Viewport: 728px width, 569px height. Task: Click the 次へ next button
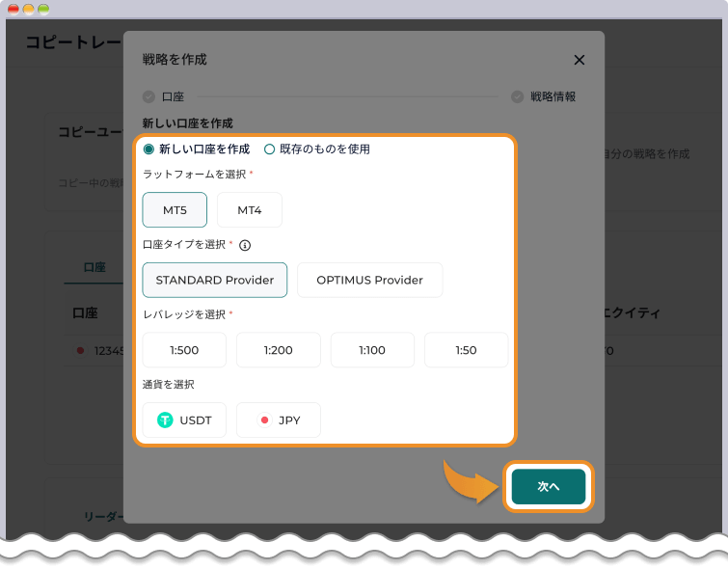click(549, 486)
